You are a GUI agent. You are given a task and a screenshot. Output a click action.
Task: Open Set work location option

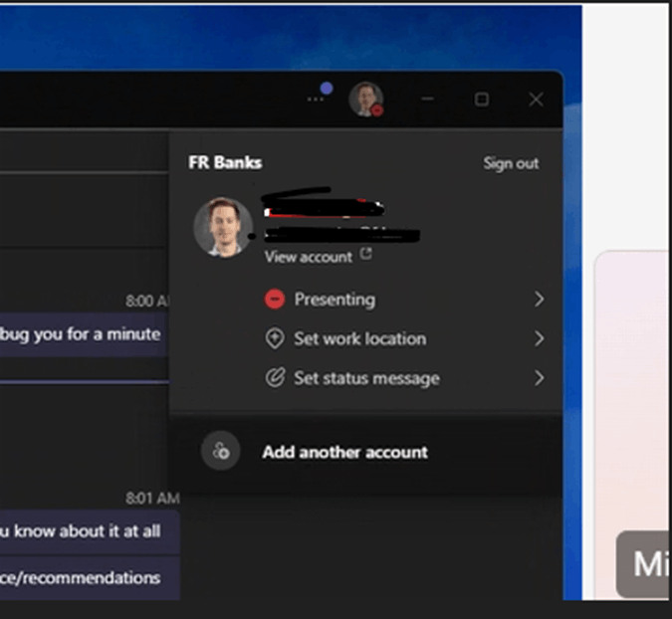tap(404, 338)
